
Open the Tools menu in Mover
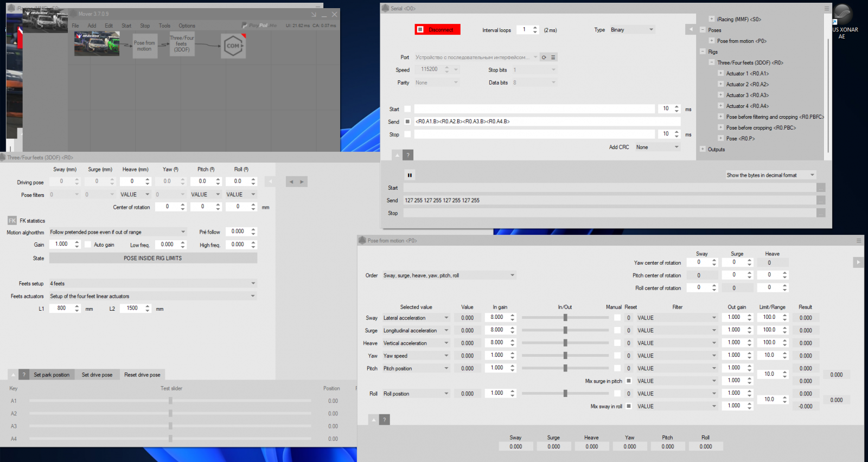pos(164,25)
